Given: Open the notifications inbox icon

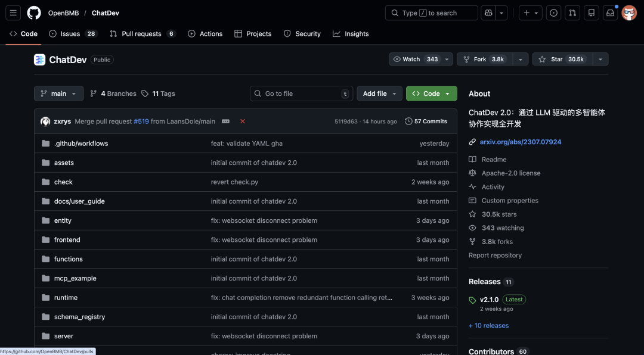Looking at the screenshot, I should (611, 13).
